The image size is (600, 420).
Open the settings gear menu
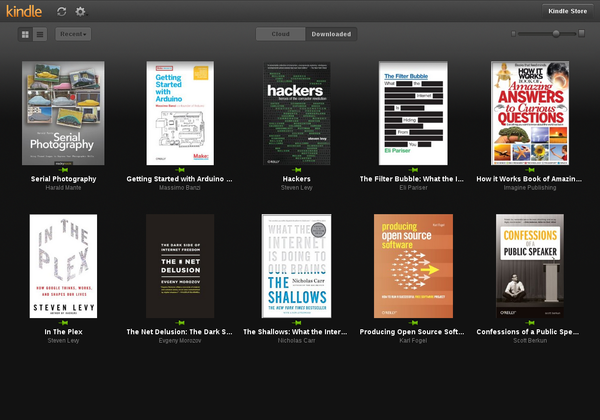[80, 11]
